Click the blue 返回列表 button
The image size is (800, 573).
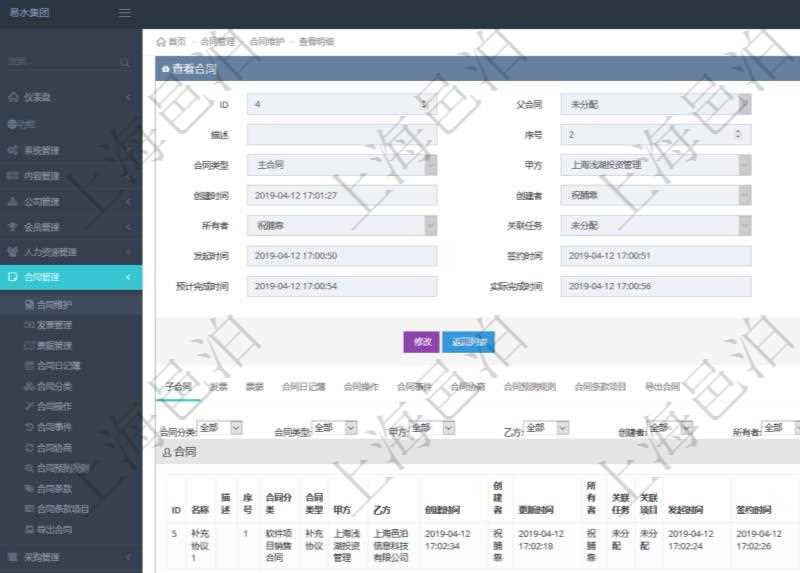coord(468,342)
